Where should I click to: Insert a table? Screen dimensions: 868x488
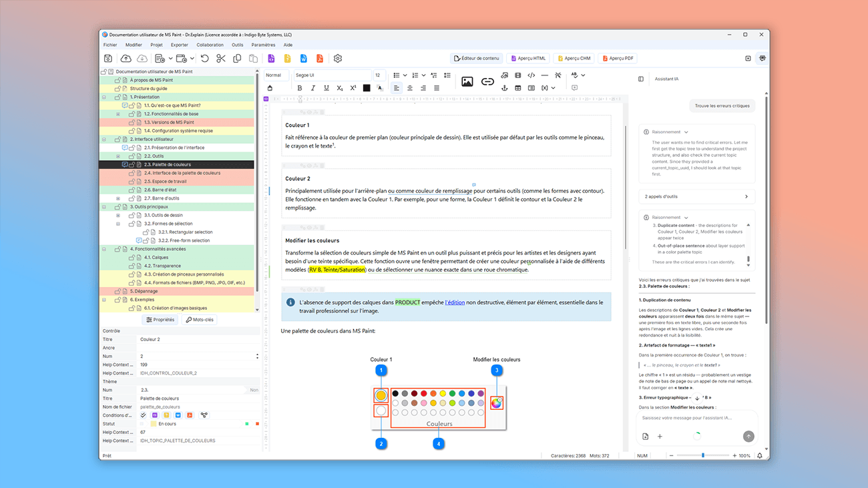pos(518,88)
